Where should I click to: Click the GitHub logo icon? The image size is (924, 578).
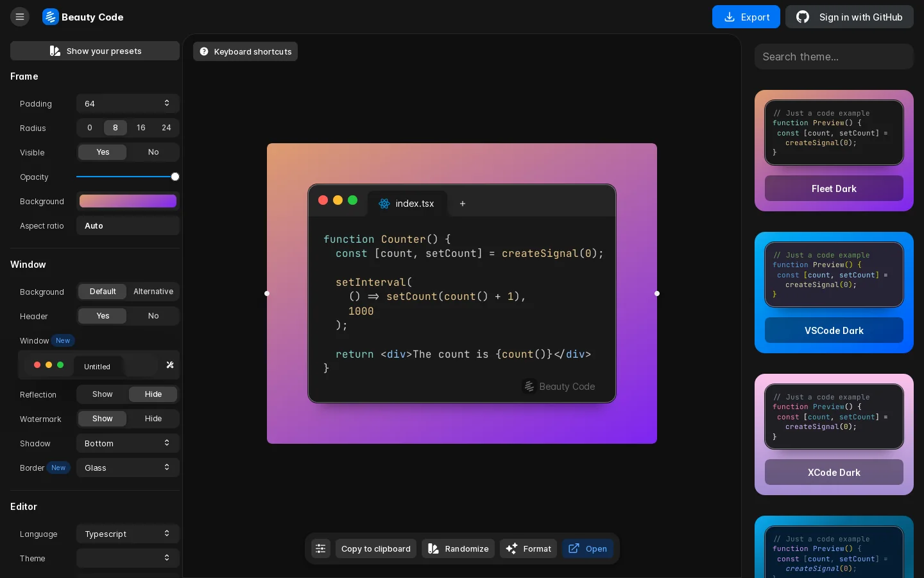tap(803, 17)
